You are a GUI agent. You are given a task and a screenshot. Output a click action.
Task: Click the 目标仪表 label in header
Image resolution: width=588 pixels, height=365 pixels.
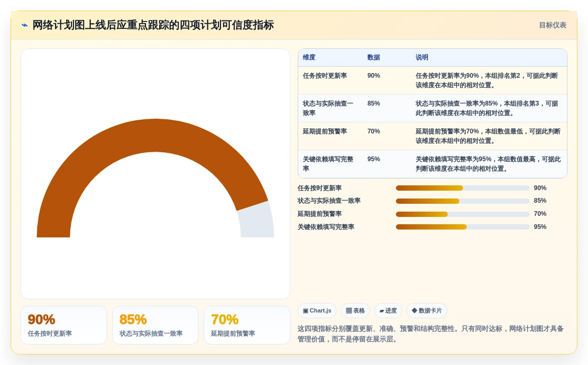pos(552,25)
